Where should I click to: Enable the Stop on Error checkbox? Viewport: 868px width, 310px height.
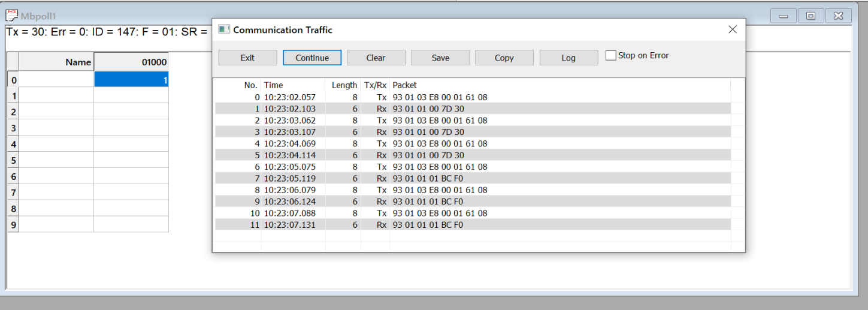[610, 56]
